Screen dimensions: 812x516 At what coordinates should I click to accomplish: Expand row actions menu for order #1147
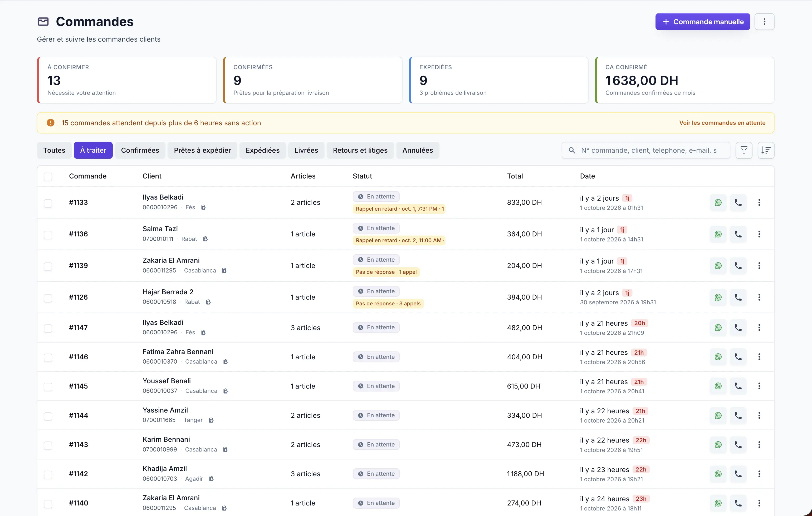click(759, 328)
